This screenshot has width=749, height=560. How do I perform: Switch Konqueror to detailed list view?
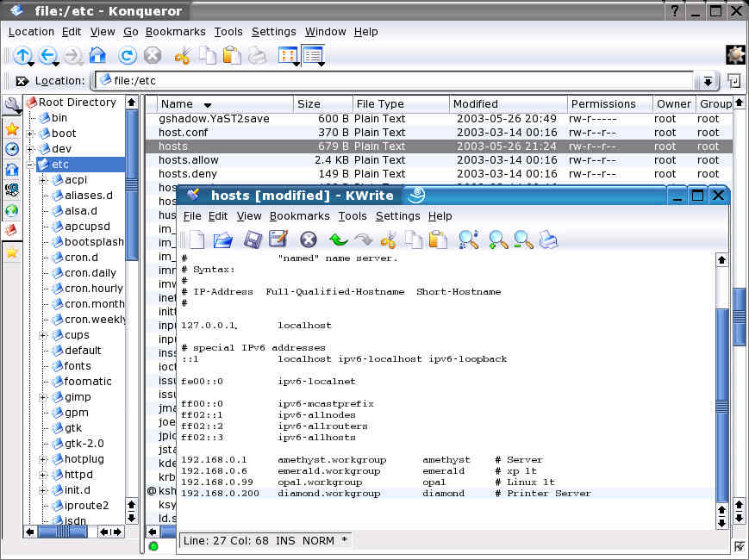[314, 56]
